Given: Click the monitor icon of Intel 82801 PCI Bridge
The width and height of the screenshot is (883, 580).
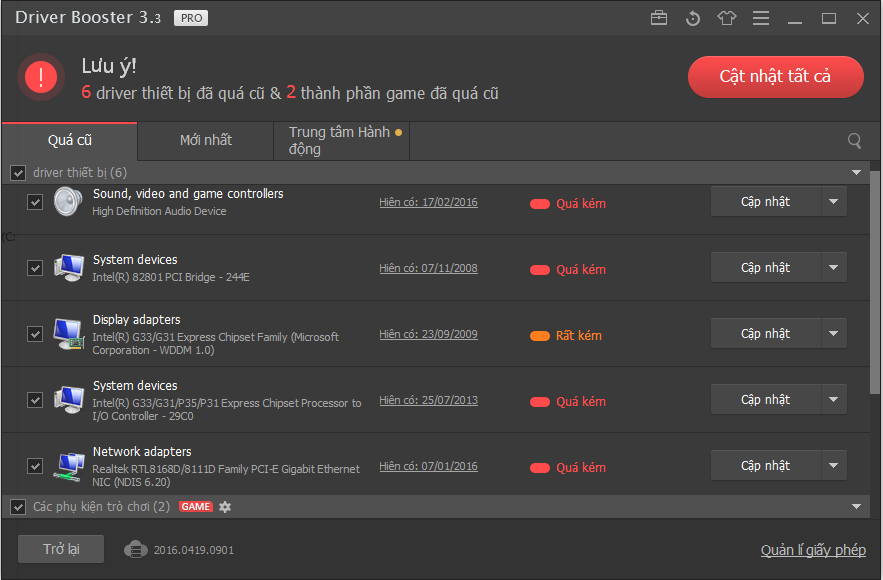Looking at the screenshot, I should pos(69,268).
